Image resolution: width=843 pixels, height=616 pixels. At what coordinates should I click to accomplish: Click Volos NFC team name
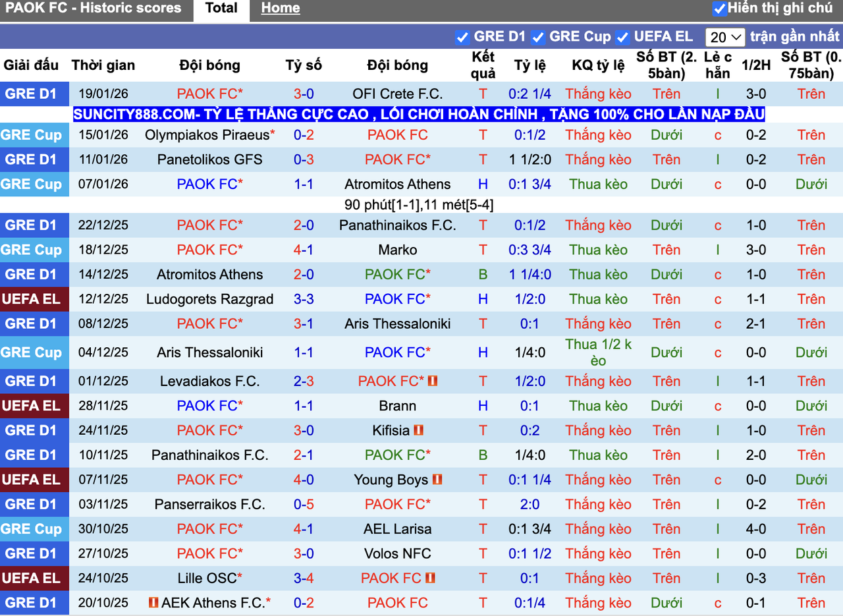[x=398, y=554]
